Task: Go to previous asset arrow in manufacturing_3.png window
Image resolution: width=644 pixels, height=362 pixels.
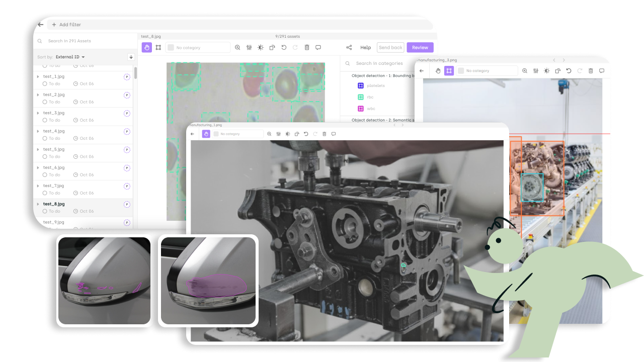Action: [553, 60]
